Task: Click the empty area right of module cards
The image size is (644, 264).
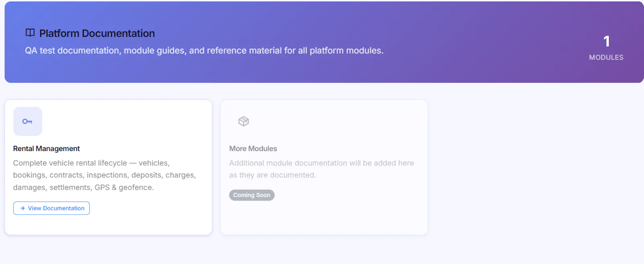Action: click(x=535, y=167)
